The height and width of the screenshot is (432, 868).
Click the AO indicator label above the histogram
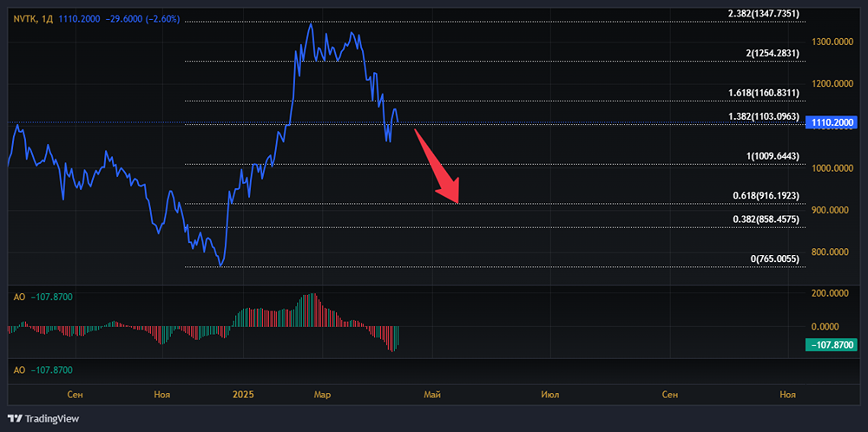17,297
